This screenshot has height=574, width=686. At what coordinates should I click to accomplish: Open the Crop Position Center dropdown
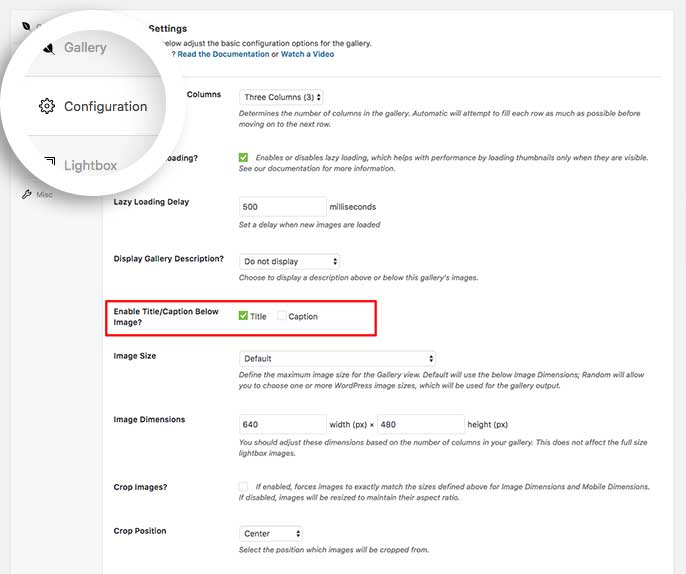tap(271, 534)
